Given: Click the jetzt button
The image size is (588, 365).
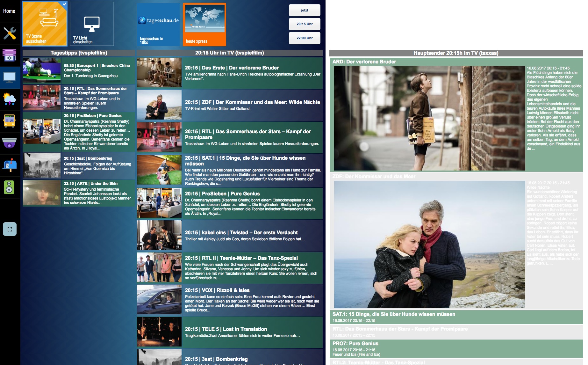Looking at the screenshot, I should (305, 10).
